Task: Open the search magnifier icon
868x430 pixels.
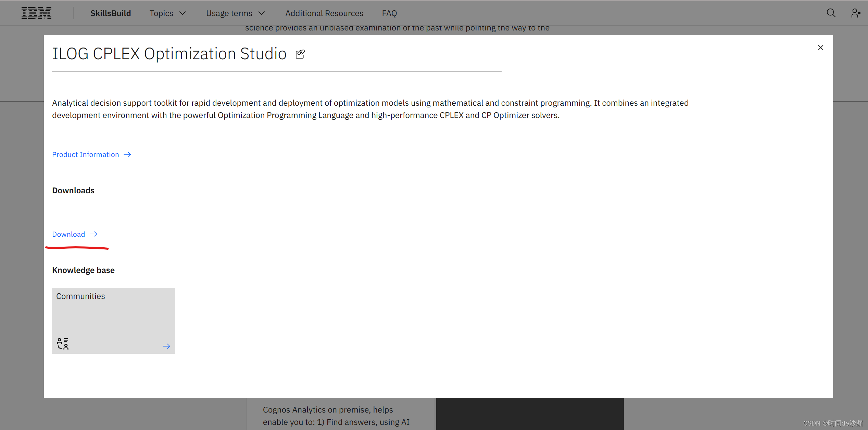Action: (x=831, y=13)
